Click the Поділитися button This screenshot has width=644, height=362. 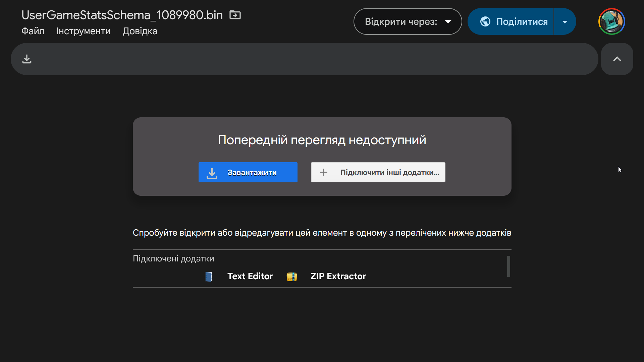[510, 21]
